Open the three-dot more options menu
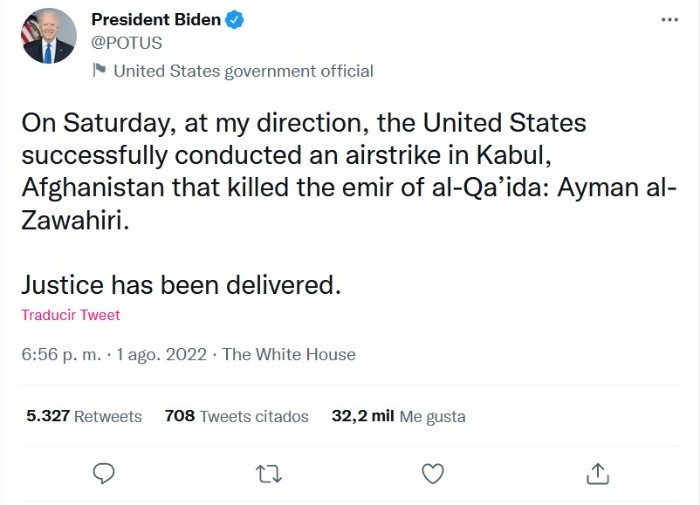The width and height of the screenshot is (700, 505). (669, 19)
